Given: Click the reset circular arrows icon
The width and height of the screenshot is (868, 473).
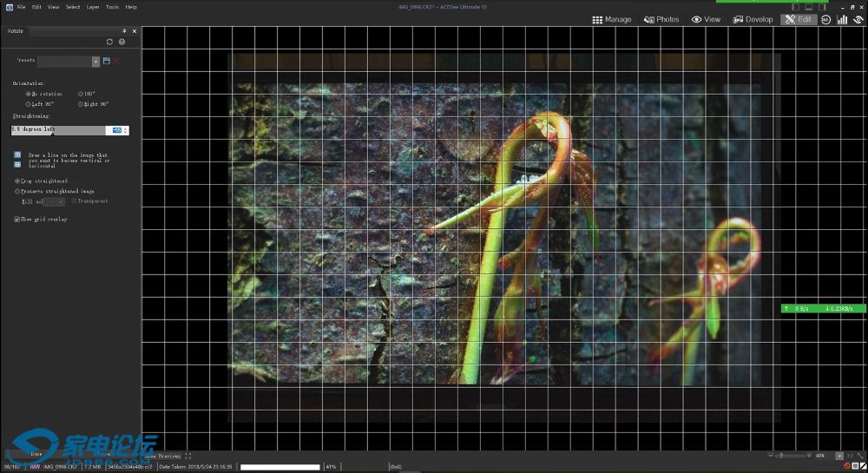Looking at the screenshot, I should [x=109, y=42].
